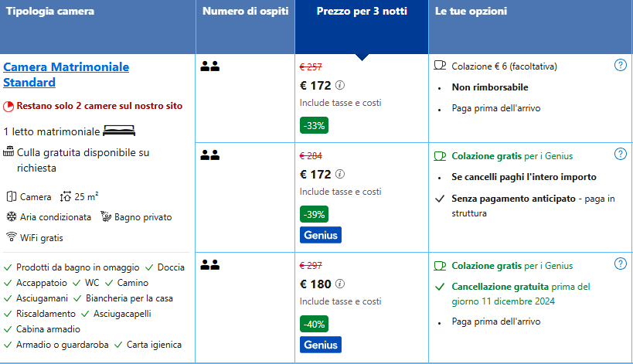Select the Le tue opzioni column header

[x=470, y=12]
